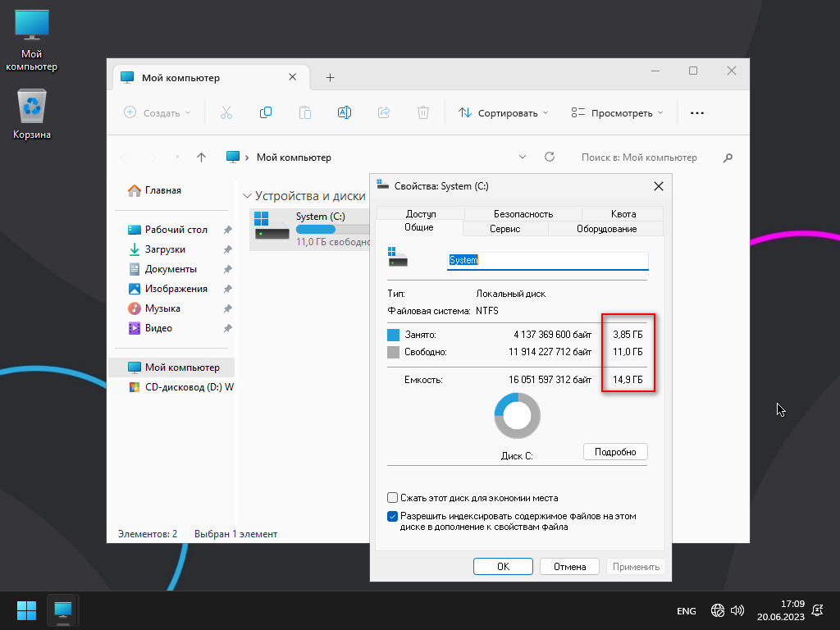Open 'Мой компьютер' desktop icon

tap(32, 41)
